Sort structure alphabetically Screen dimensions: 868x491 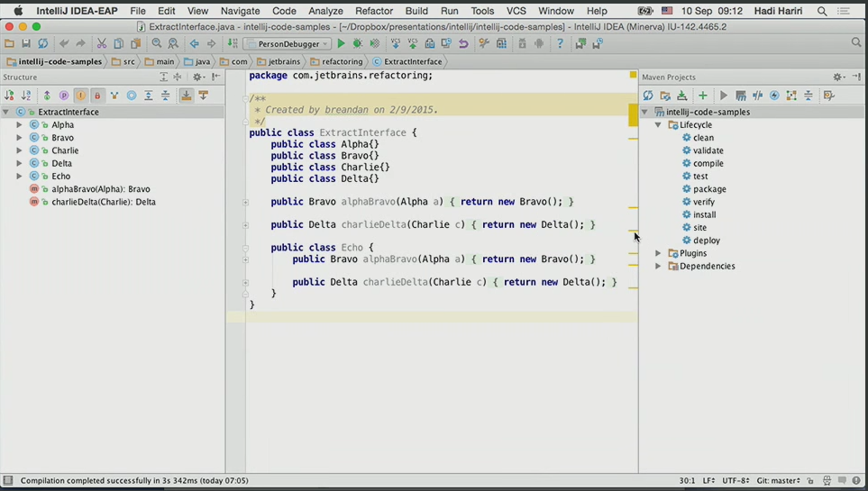pyautogui.click(x=25, y=95)
